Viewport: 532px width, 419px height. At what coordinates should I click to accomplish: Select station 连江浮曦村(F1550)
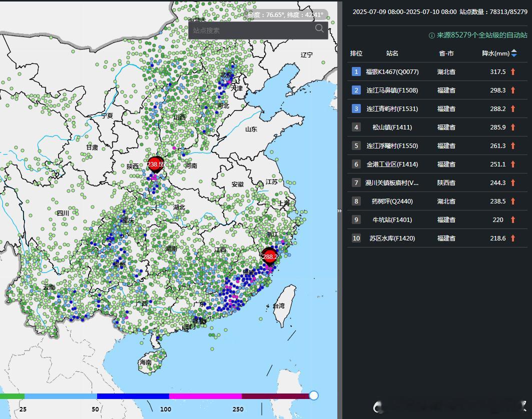click(x=392, y=146)
